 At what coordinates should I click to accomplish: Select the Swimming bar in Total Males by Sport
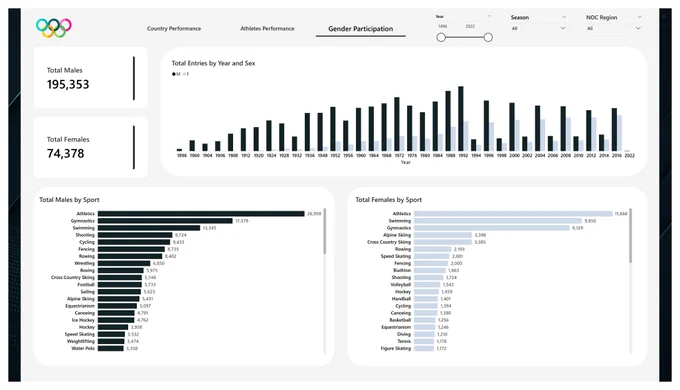pos(149,228)
